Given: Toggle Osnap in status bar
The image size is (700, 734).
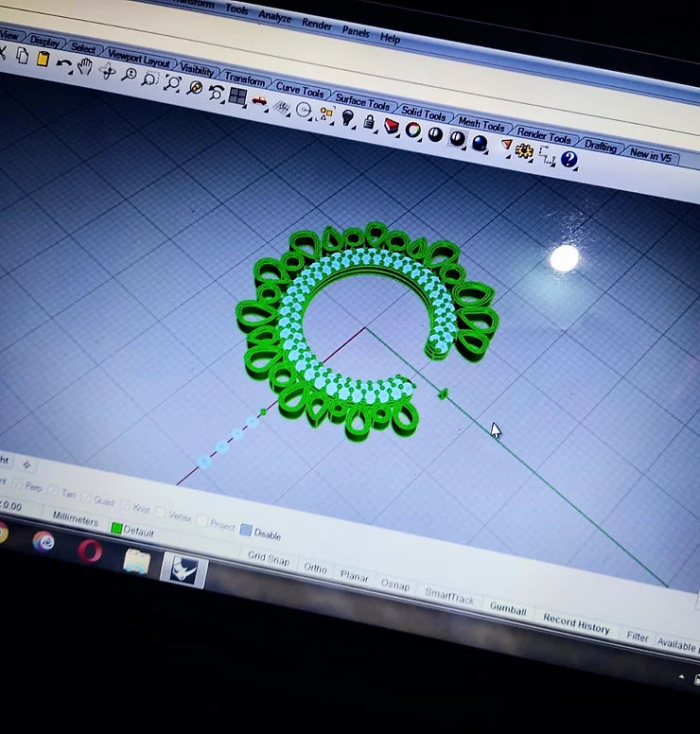Looking at the screenshot, I should (x=395, y=585).
